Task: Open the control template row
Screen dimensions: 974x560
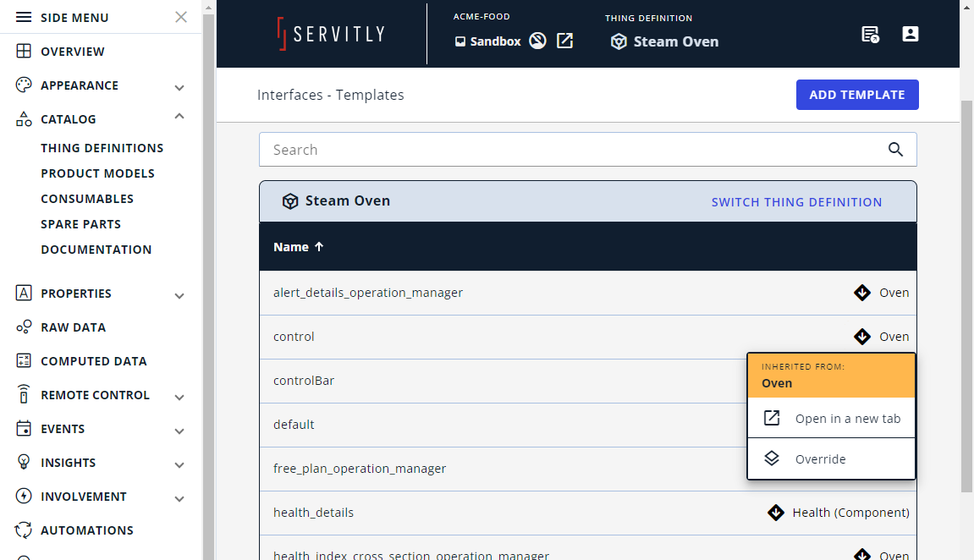Action: coord(587,337)
